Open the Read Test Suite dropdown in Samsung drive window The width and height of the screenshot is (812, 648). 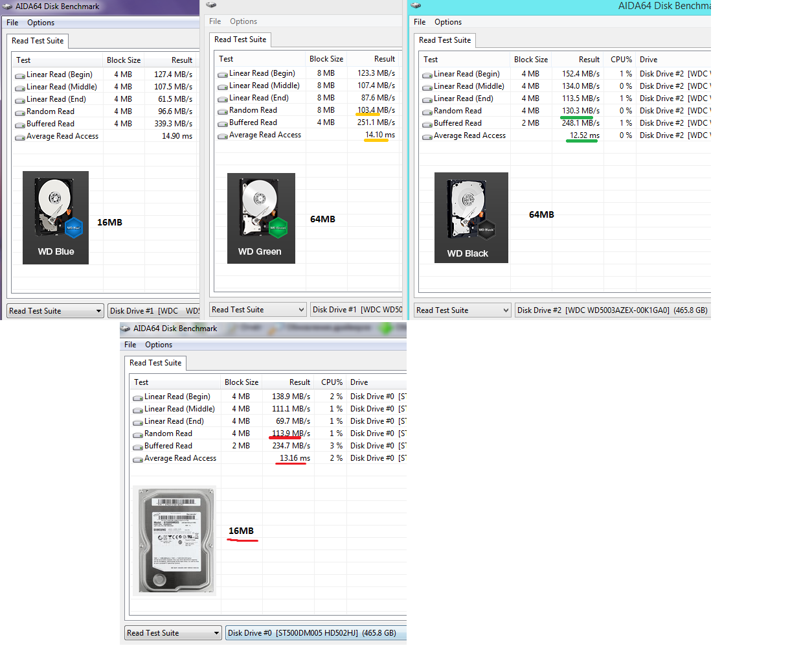click(173, 633)
